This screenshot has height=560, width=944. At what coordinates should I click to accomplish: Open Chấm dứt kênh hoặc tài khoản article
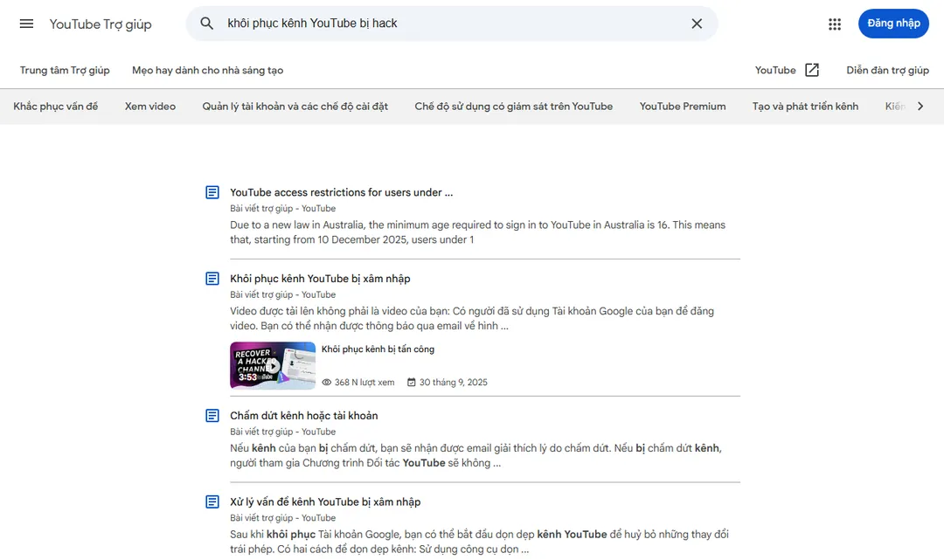[304, 416]
